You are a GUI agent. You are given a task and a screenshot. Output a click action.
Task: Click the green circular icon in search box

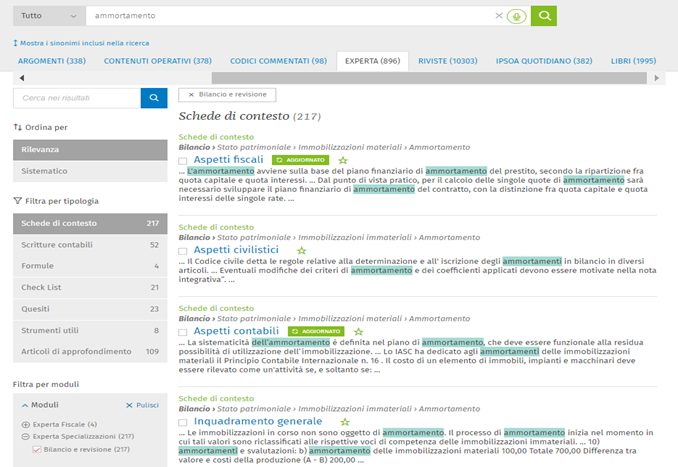tap(515, 16)
